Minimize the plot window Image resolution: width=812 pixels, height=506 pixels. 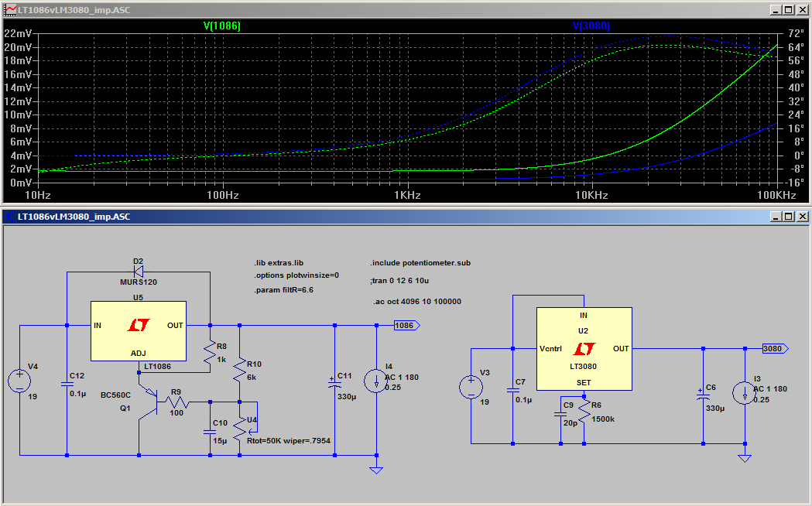pos(776,10)
